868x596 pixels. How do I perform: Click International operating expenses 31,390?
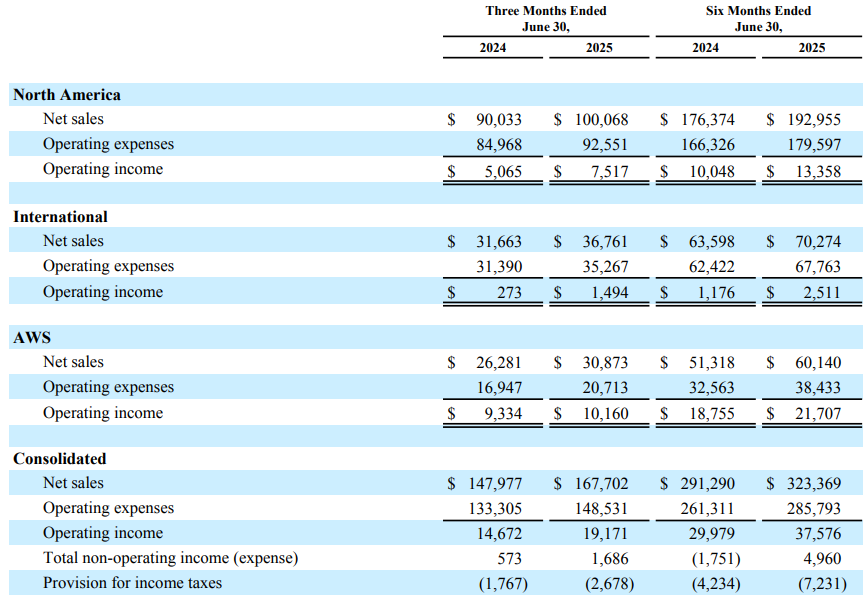[499, 267]
